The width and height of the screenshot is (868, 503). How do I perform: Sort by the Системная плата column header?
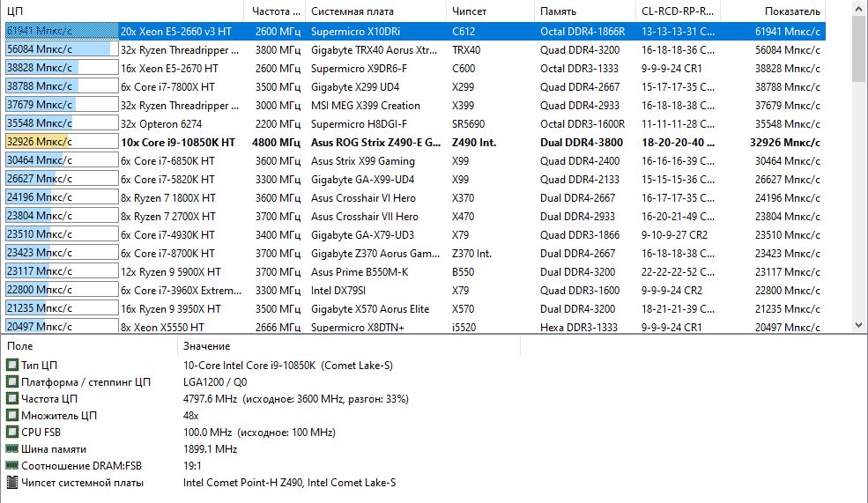(375, 11)
